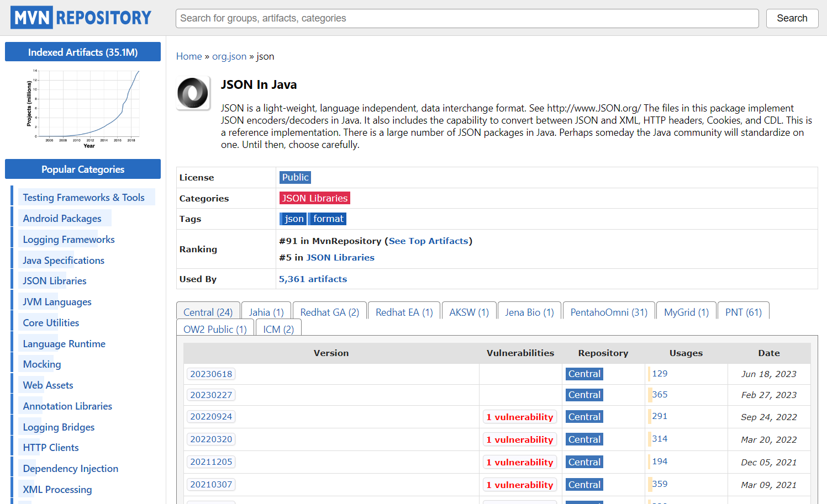
Task: Click the red JSON Libraries category badge
Action: click(x=314, y=198)
